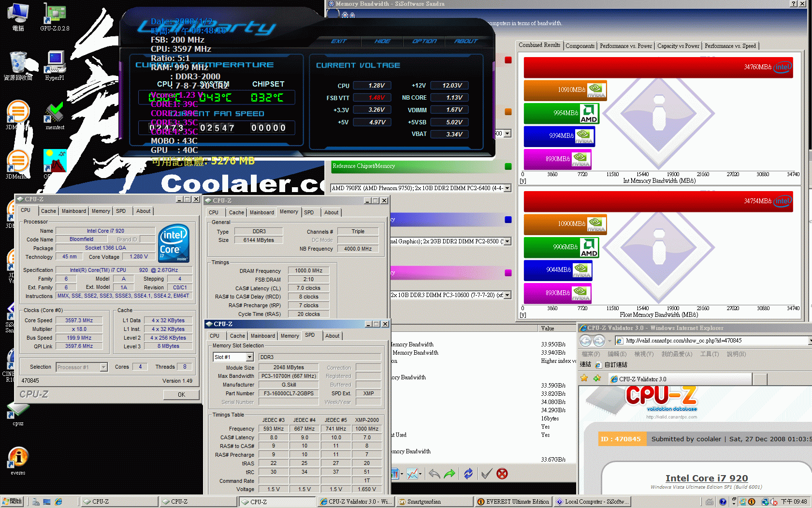Click Sandra's blue refresh icon

tap(468, 474)
